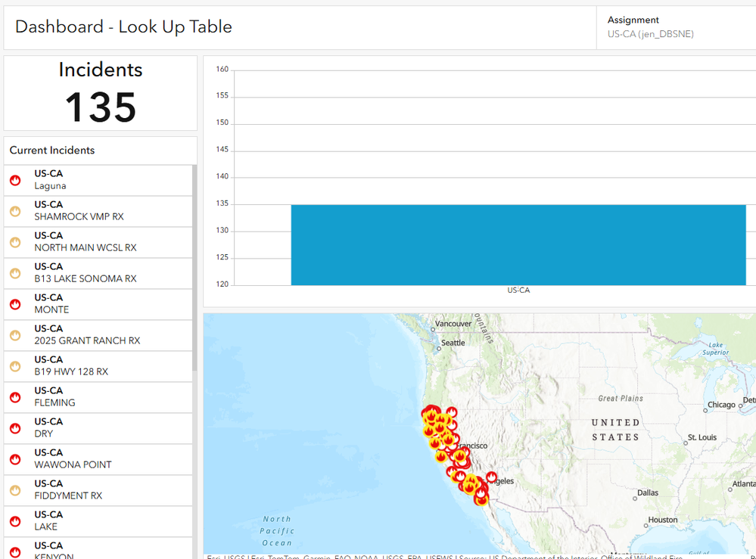Click the red fire icon beside FLEMING
Image resolution: width=756 pixels, height=559 pixels.
(15, 397)
